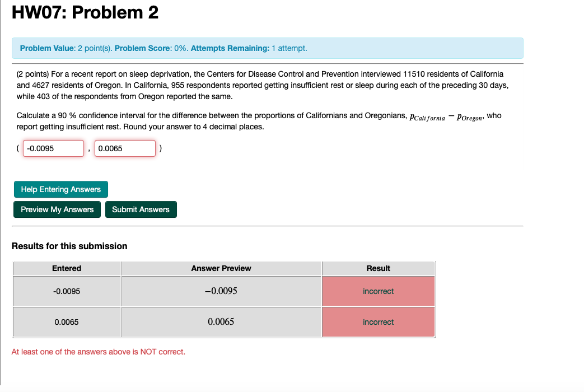584x392 pixels.
Task: Select the entered value 0.0065 cell
Action: tap(67, 321)
